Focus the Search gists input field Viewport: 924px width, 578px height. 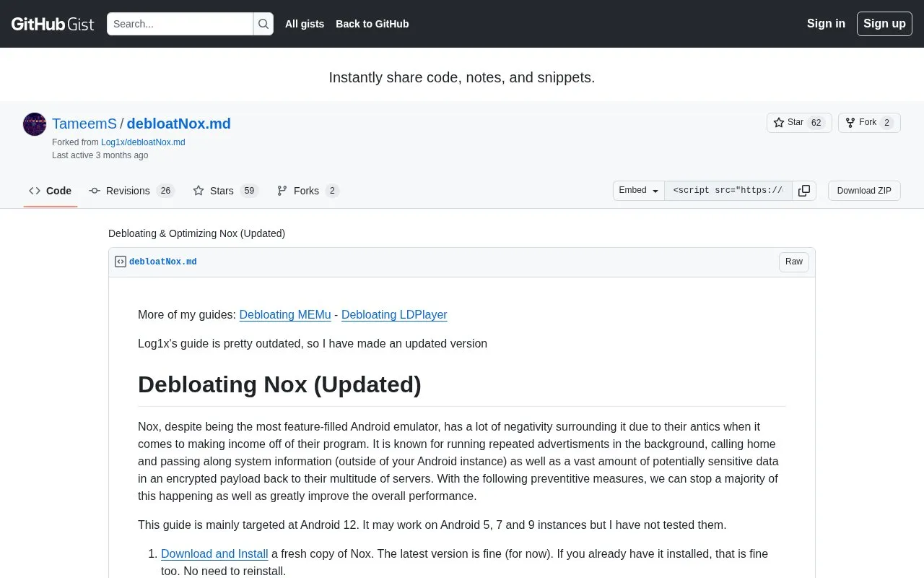pyautogui.click(x=180, y=24)
